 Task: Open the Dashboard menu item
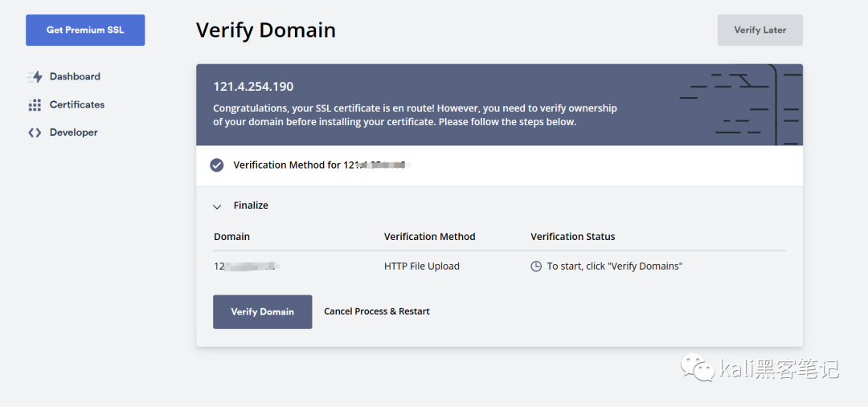coord(75,77)
